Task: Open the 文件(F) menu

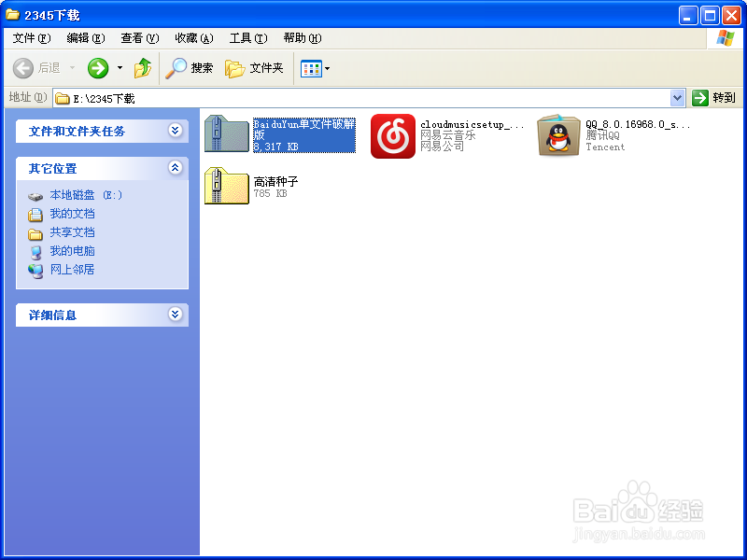Action: pos(32,38)
